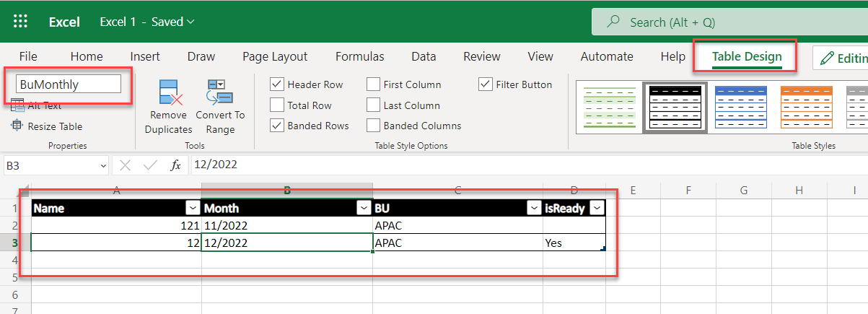Click the Remove Duplicates icon
The image size is (868, 314).
[169, 94]
